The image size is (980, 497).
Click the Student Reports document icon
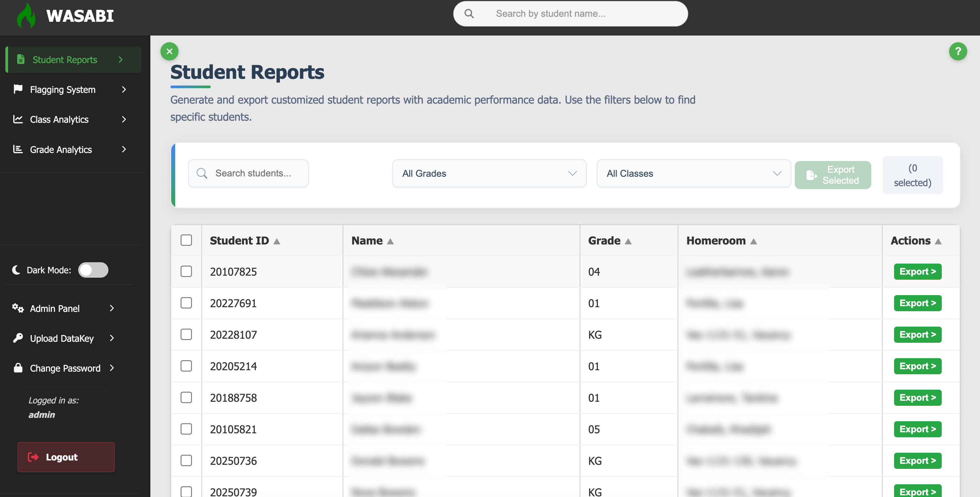(x=21, y=59)
